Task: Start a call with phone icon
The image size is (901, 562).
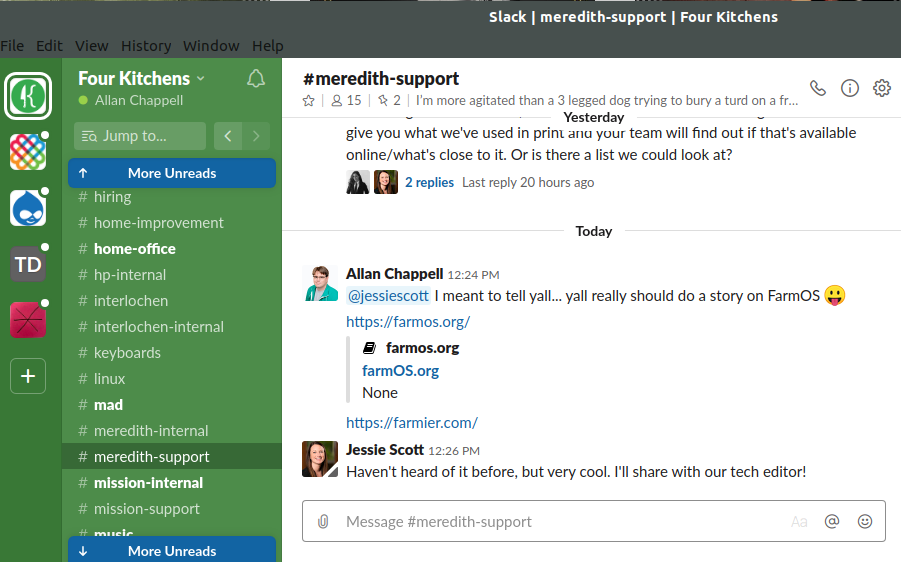Action: [x=818, y=88]
